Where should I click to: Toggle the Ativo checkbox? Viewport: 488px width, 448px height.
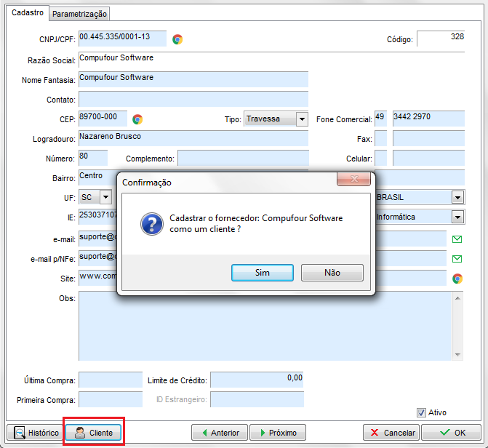pos(421,412)
